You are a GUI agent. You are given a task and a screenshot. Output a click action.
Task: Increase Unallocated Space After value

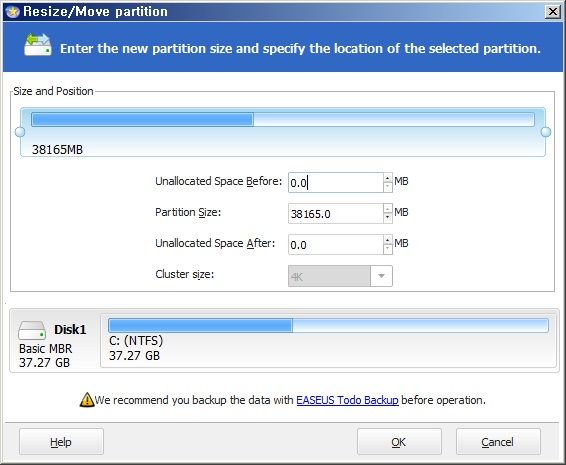click(387, 240)
